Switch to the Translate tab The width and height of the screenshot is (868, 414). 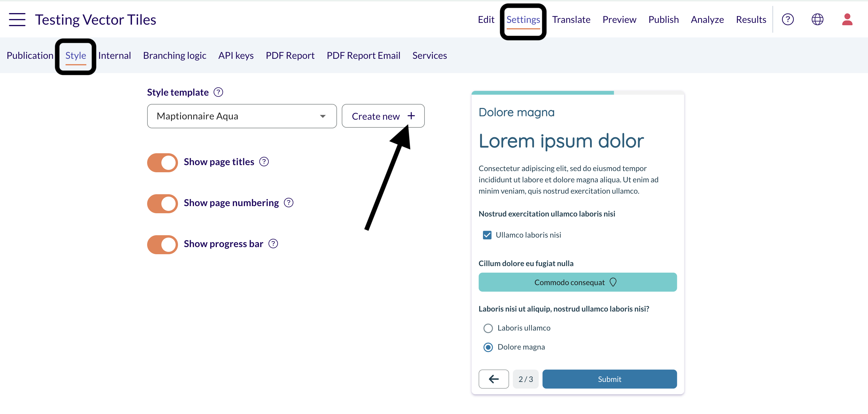pyautogui.click(x=571, y=20)
